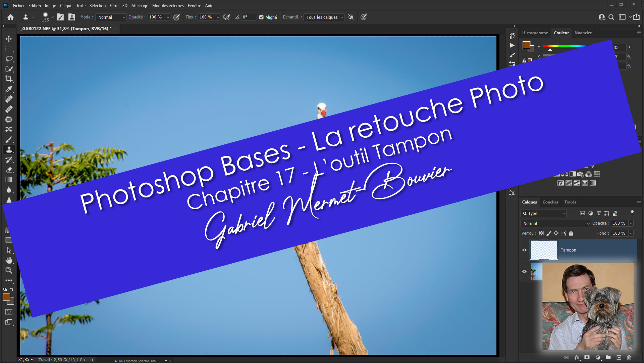Switch to the Histogramme tab
Screen dimensions: 644x363
pyautogui.click(x=535, y=33)
